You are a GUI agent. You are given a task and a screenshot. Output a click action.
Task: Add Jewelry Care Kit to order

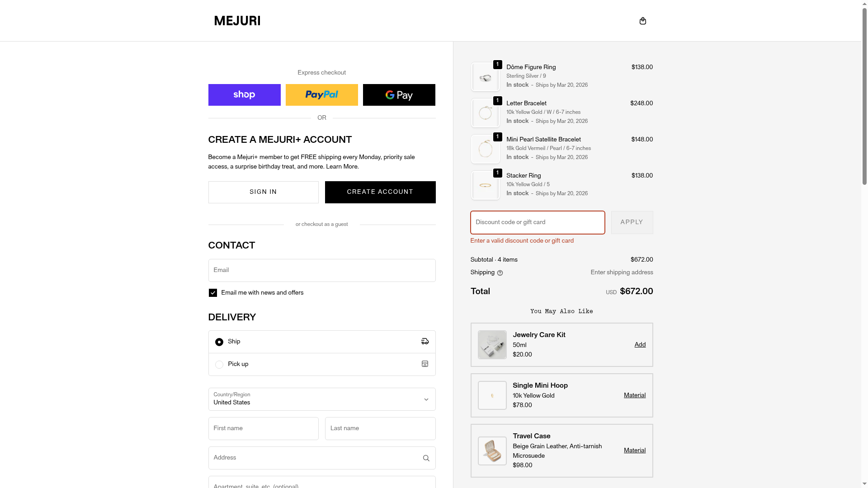tap(640, 345)
